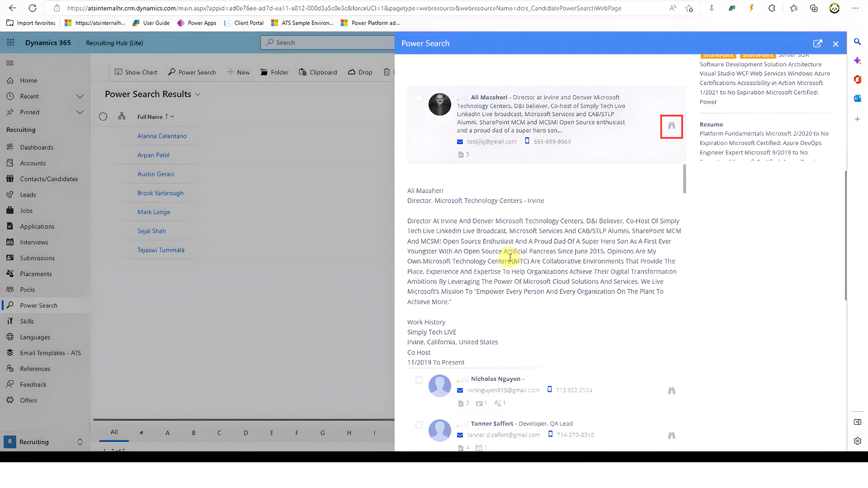Viewport: 868px width, 488px height.
Task: Check the Tanner Saffert candidate checkbox
Action: [419, 425]
